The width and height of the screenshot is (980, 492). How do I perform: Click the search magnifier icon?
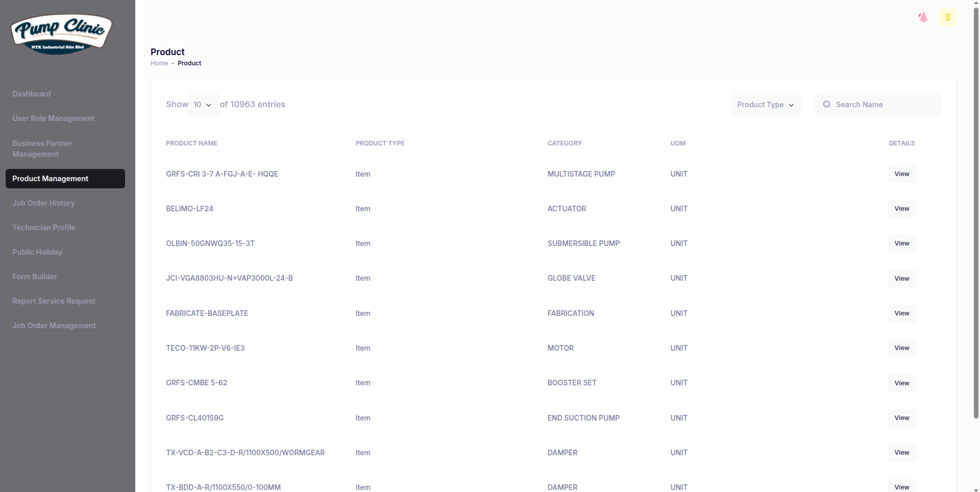(x=826, y=105)
